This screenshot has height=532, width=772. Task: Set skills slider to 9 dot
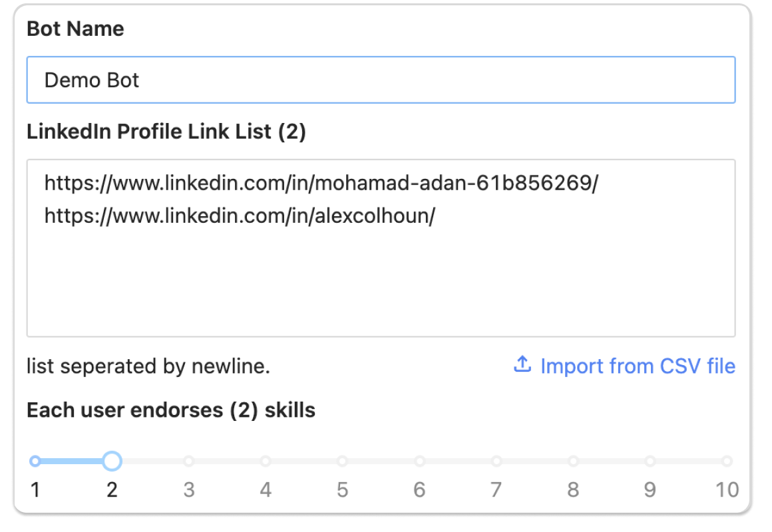pyautogui.click(x=650, y=461)
